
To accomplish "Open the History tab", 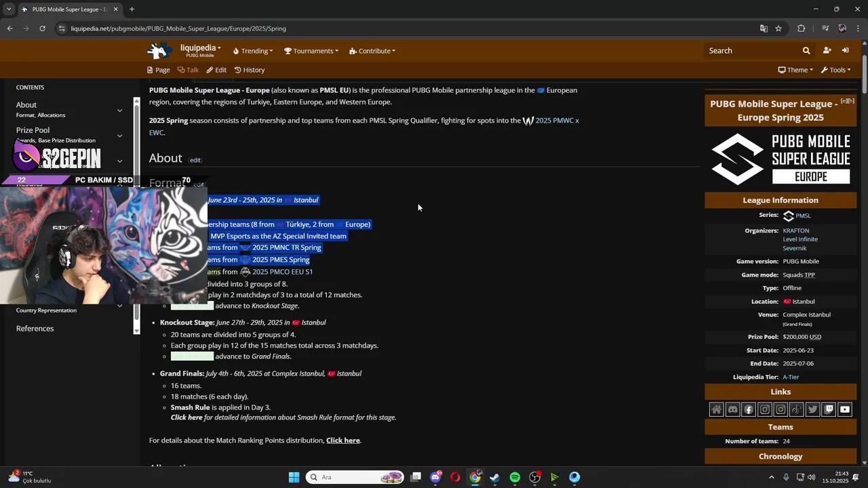I will click(x=250, y=70).
